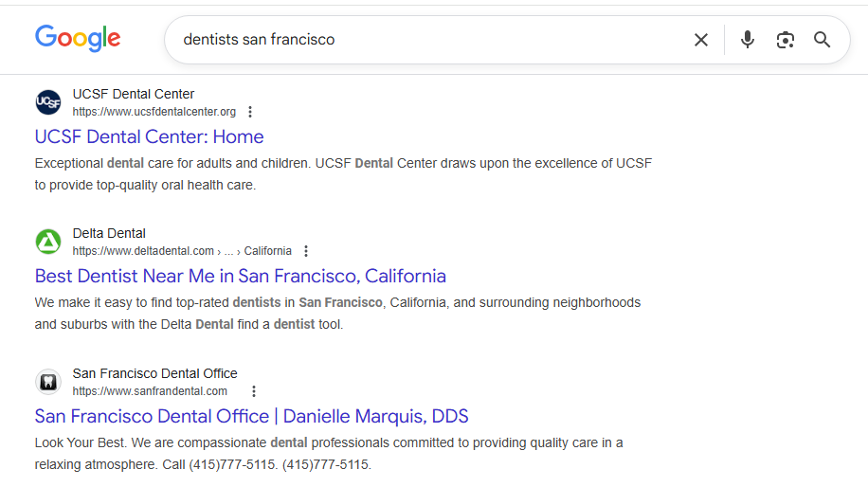The height and width of the screenshot is (487, 868).
Task: Focus the search field containing "dentists san francisco"
Action: (x=426, y=40)
